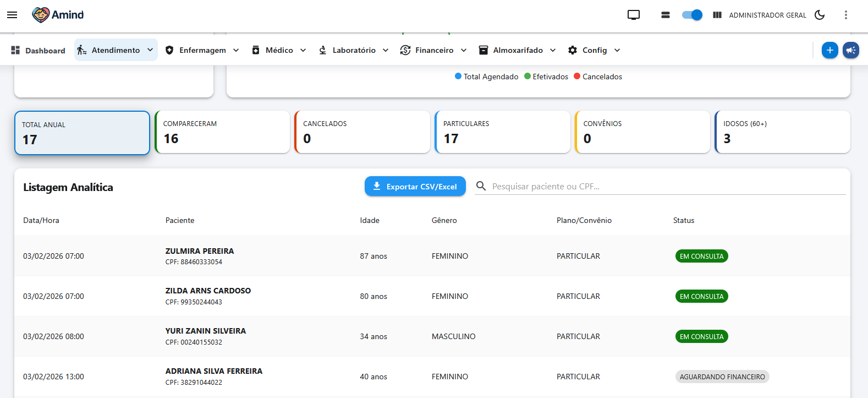Toggle Cancelados series in chart legend
Screen dimensions: 868x398
pyautogui.click(x=598, y=77)
